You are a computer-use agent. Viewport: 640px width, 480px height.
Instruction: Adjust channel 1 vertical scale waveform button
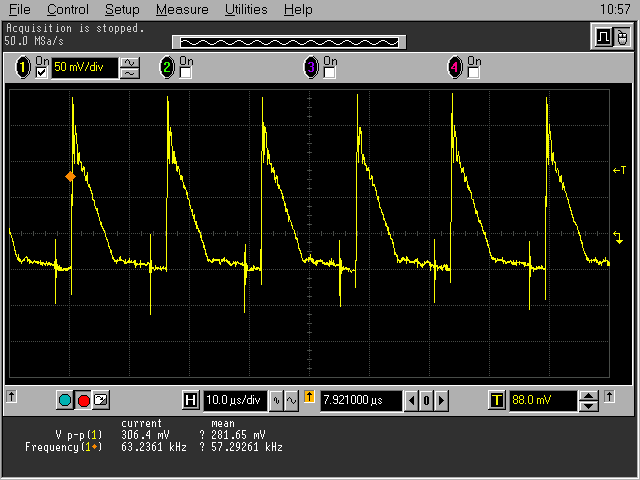click(x=130, y=68)
